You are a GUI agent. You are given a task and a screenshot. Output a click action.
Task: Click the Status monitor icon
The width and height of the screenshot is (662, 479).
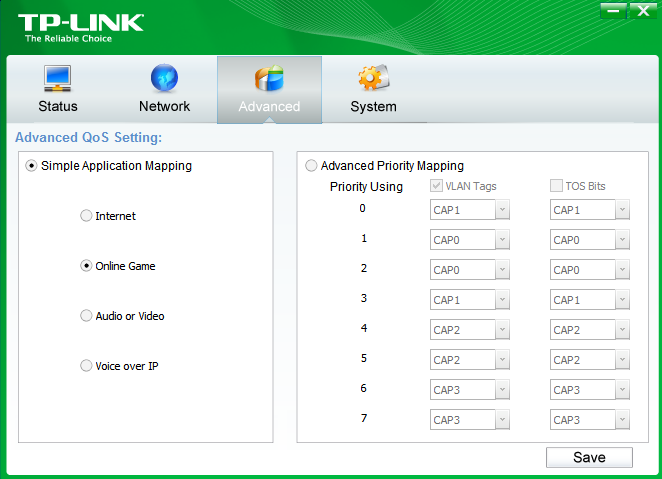pyautogui.click(x=57, y=78)
